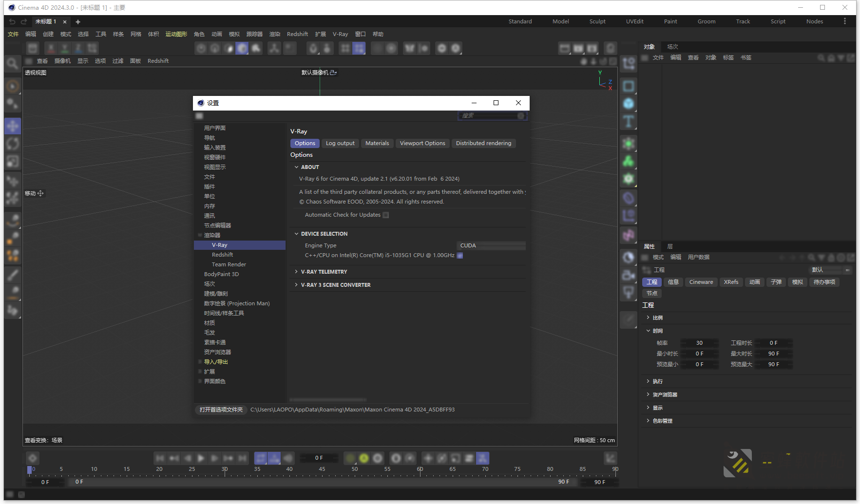Add a Deformer bend object
This screenshot has height=504, width=860.
629,198
